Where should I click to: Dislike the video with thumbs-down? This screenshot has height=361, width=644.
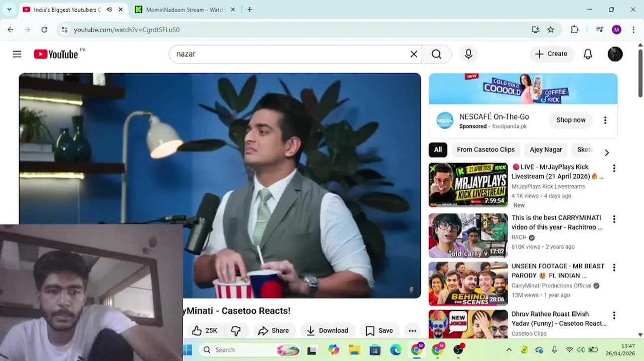click(x=236, y=330)
